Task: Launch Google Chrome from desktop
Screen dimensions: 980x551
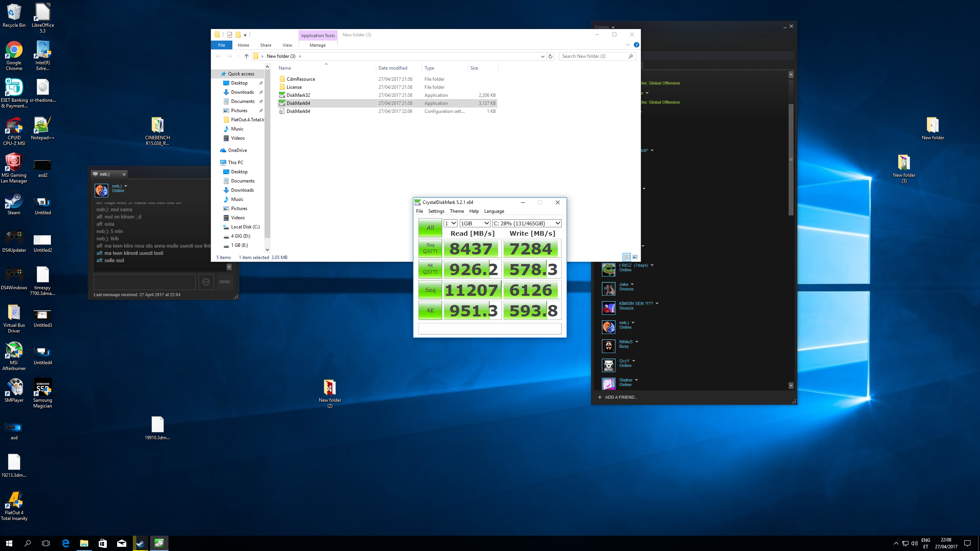Action: (x=14, y=56)
